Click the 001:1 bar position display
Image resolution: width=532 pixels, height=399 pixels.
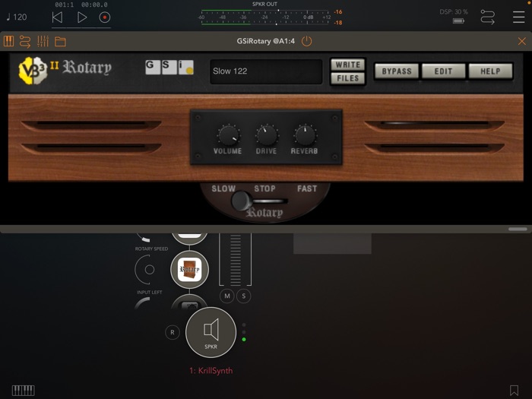(65, 5)
